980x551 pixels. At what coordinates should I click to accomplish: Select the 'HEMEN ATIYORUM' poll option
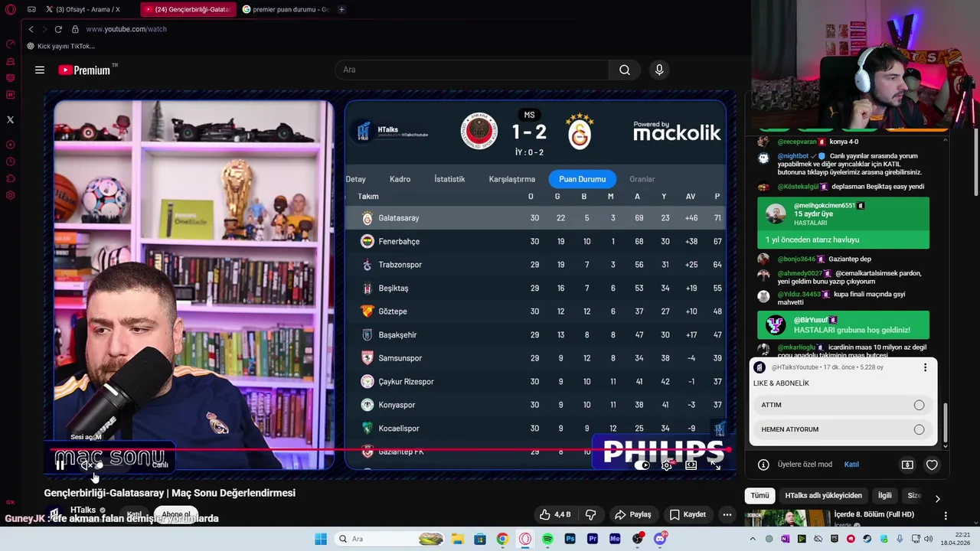point(843,429)
